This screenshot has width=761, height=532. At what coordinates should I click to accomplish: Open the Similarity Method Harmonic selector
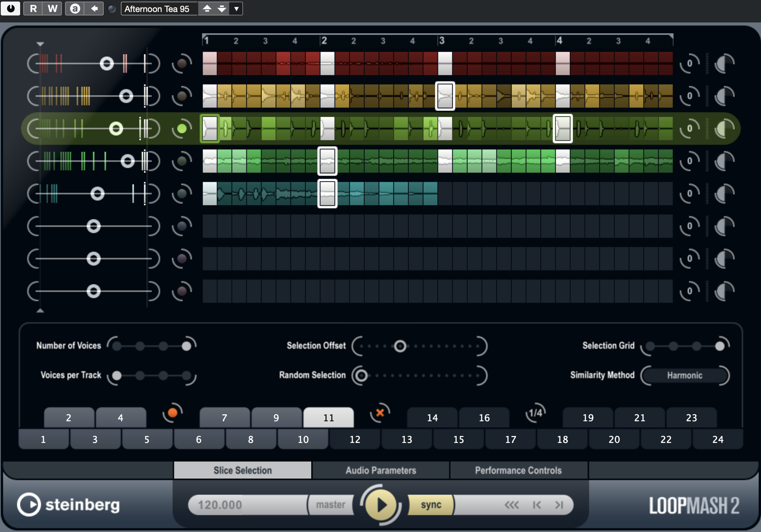click(684, 375)
